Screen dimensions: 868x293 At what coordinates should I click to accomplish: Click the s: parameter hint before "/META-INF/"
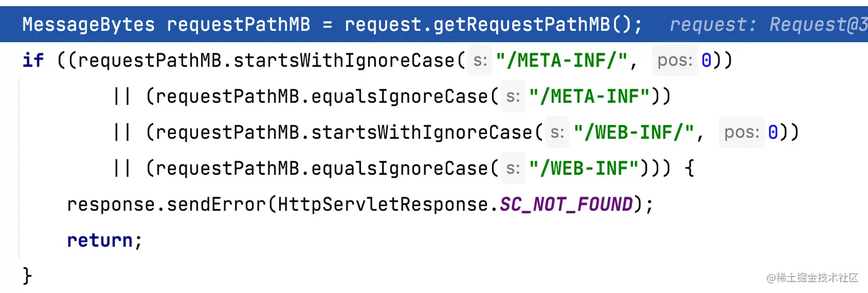(480, 60)
